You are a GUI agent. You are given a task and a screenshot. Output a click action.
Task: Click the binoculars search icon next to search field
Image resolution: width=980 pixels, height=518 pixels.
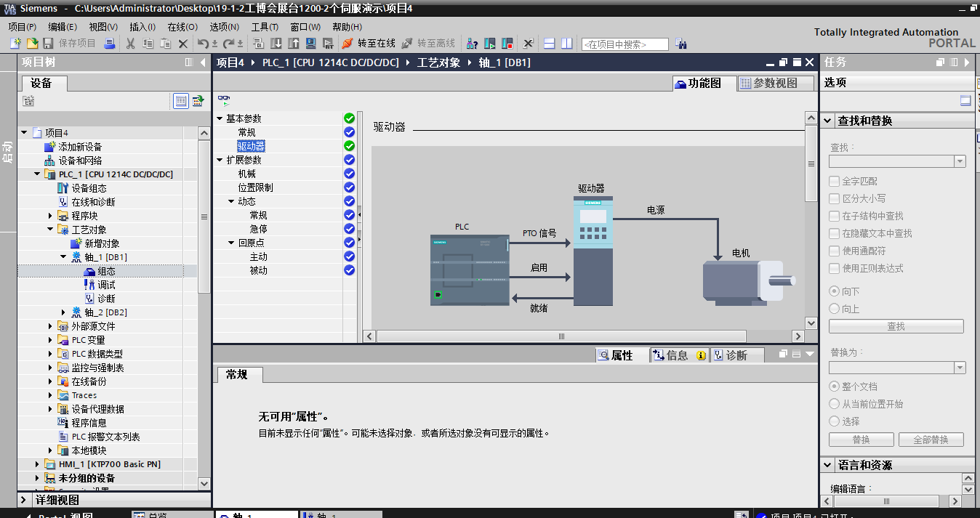point(680,44)
